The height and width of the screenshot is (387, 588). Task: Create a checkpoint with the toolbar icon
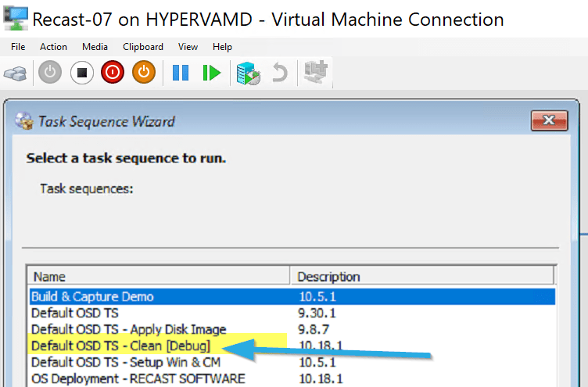coord(249,73)
